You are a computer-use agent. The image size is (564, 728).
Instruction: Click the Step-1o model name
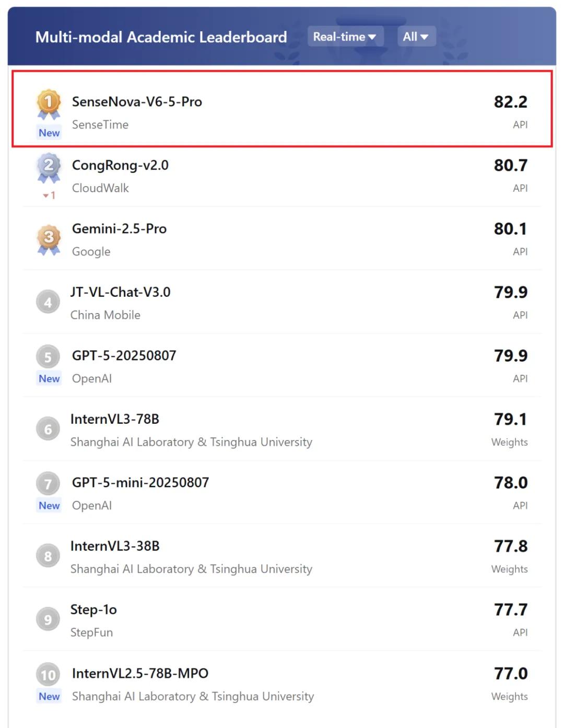click(93, 609)
